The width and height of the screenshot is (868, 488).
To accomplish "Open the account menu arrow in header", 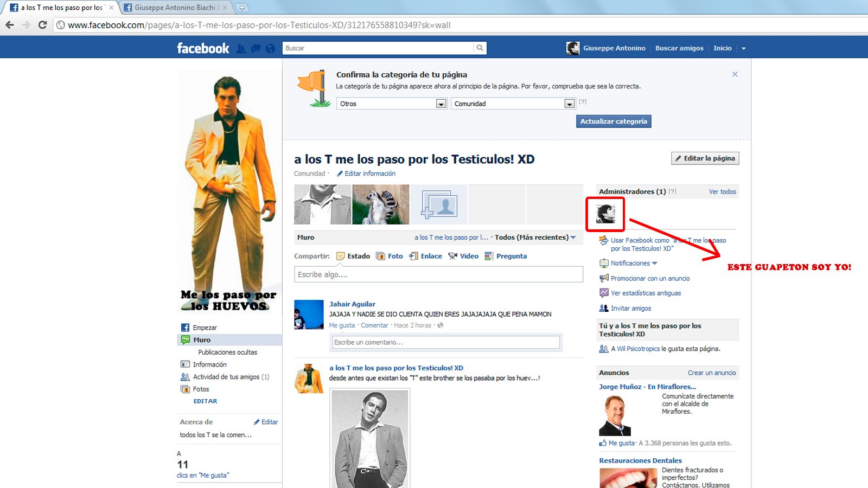I will [x=743, y=49].
